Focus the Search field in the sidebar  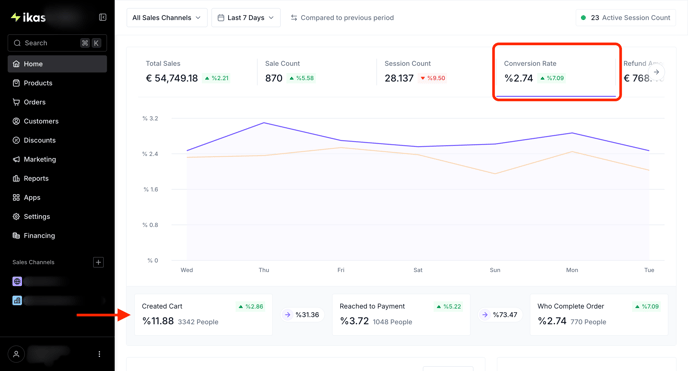[x=57, y=43]
